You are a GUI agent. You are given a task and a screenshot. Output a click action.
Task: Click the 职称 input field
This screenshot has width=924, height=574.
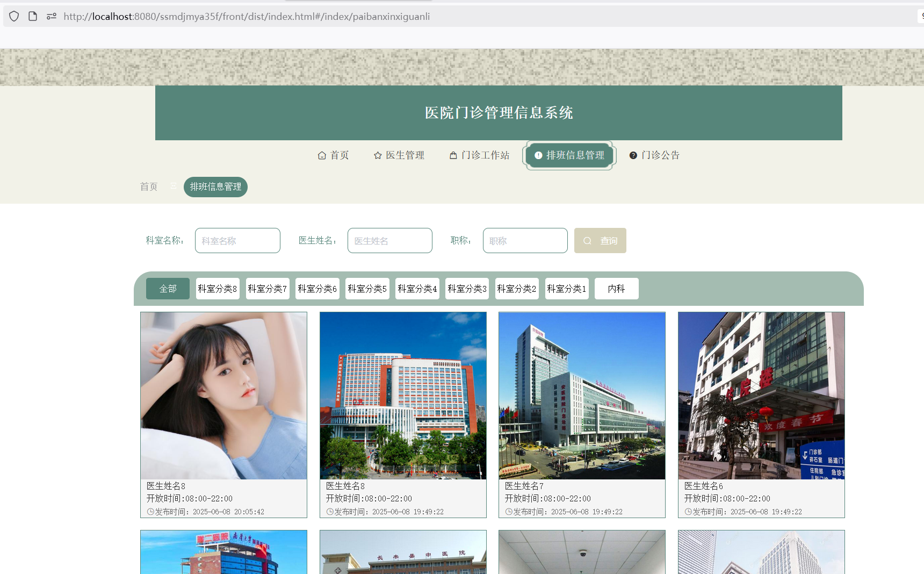click(x=525, y=241)
